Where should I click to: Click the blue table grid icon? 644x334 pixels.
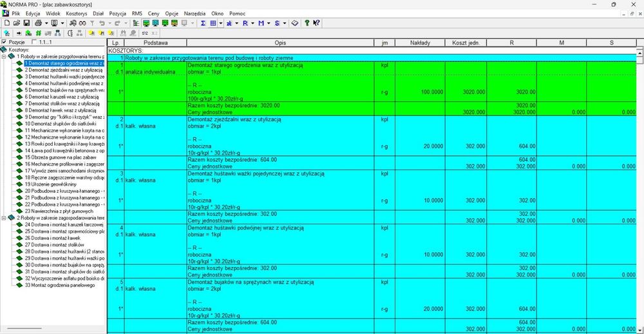213,23
